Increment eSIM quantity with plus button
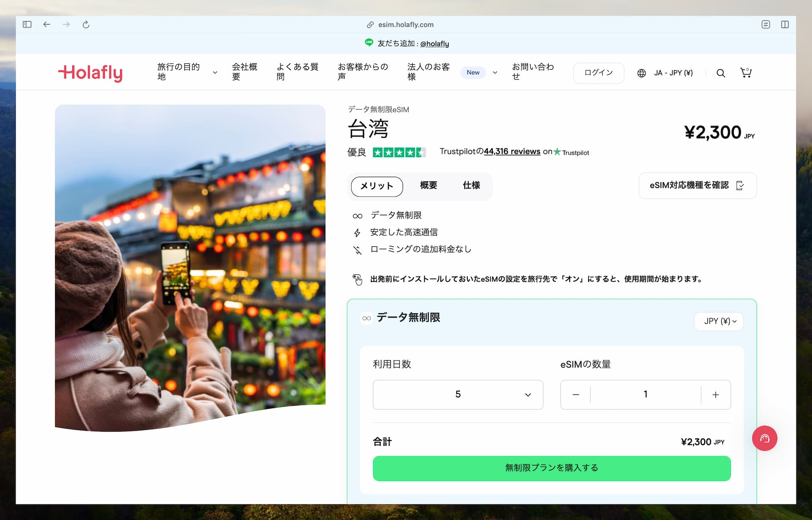 point(716,394)
